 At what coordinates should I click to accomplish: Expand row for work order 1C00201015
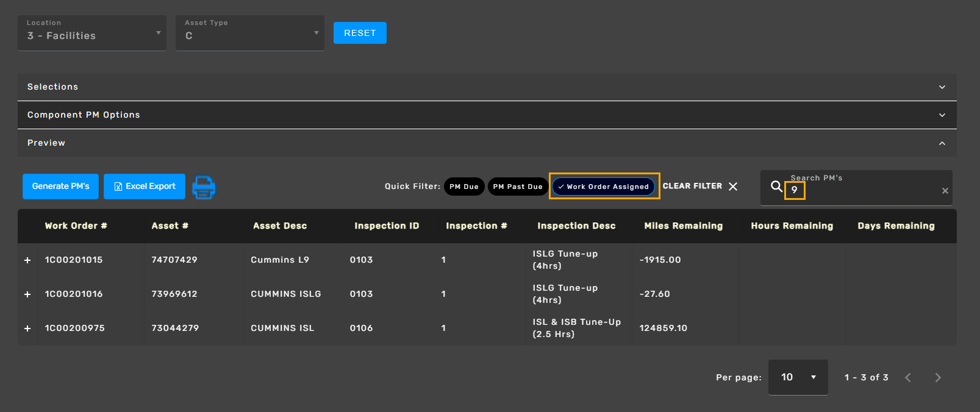(27, 260)
